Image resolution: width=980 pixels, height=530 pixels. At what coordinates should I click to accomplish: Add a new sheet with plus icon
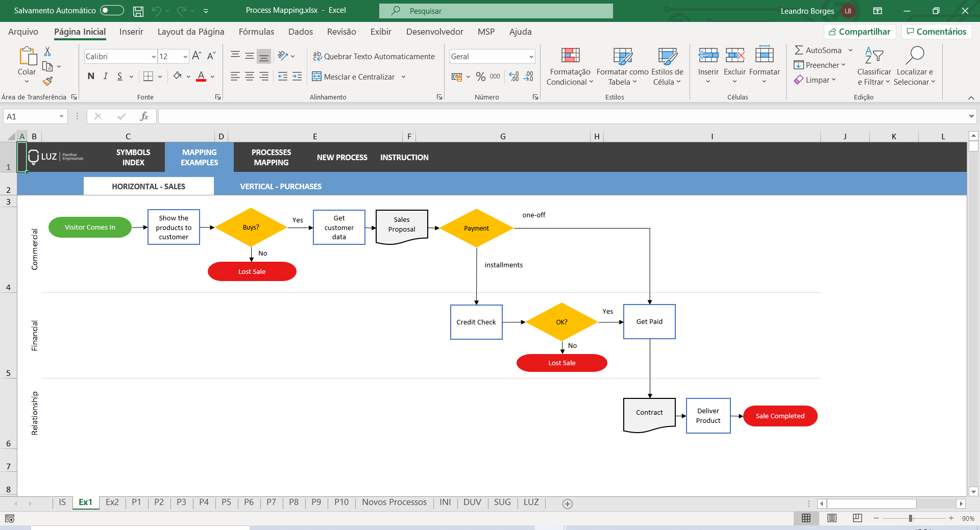pos(567,503)
